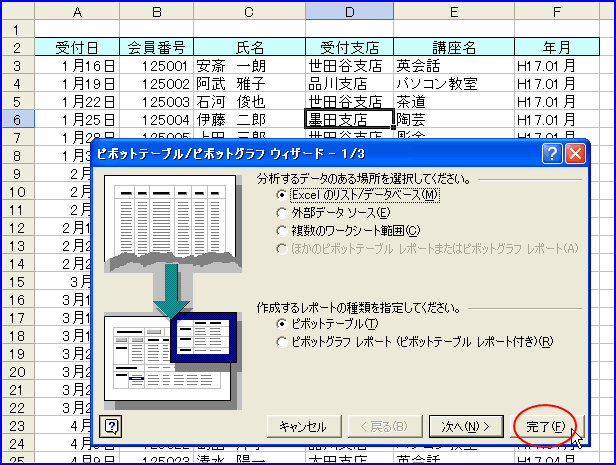616x465 pixels.
Task: Click cell with name 石河 俊也
Action: click(249, 102)
